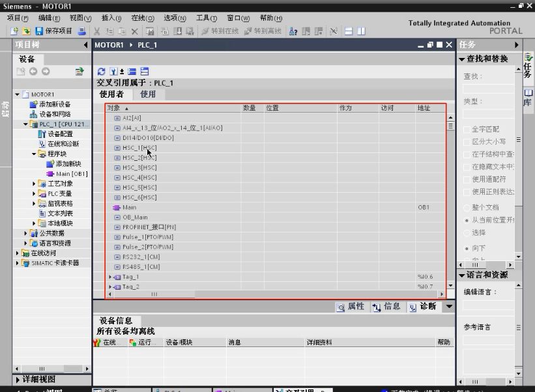Click the help question mark icon
The width and height of the screenshot is (535, 392).
293,31
